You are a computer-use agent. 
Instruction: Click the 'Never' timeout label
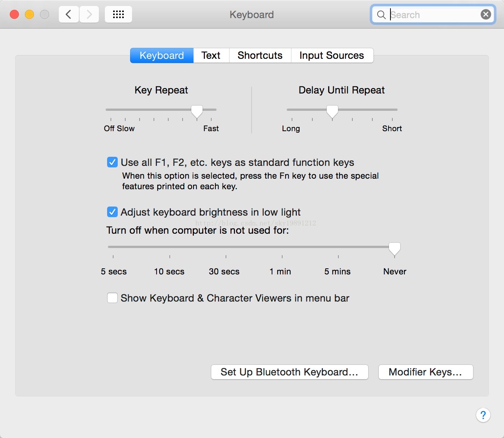click(395, 271)
